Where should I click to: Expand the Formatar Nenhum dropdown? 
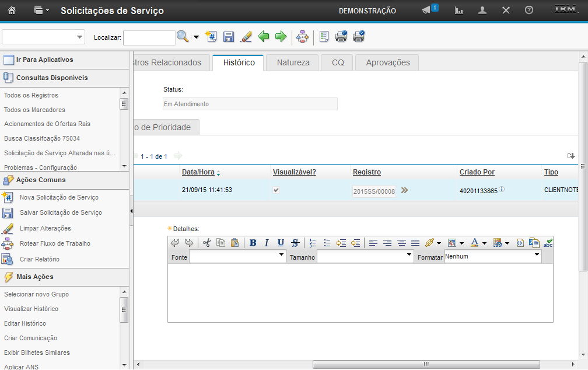point(493,257)
